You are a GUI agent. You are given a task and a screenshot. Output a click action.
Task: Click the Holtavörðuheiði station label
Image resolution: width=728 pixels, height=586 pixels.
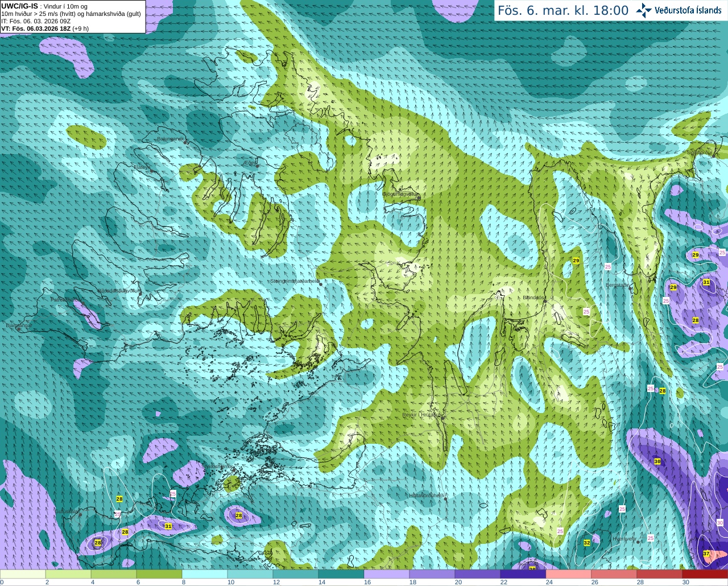pos(427,496)
